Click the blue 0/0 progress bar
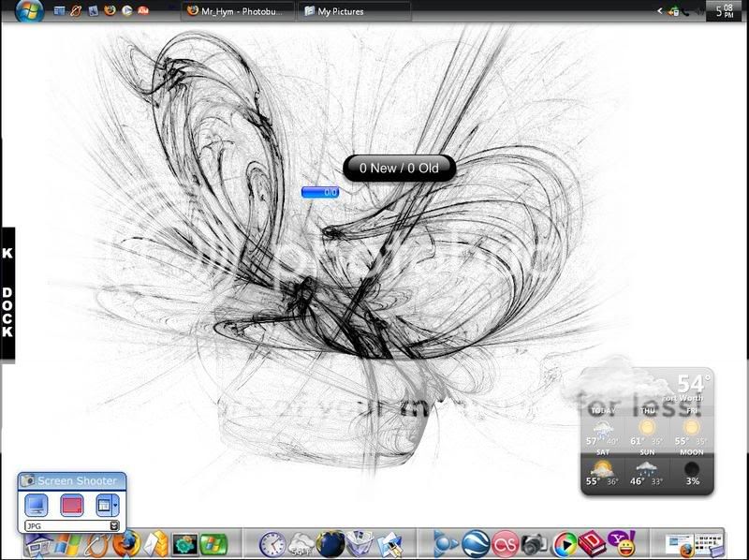This screenshot has width=749, height=560. point(320,193)
